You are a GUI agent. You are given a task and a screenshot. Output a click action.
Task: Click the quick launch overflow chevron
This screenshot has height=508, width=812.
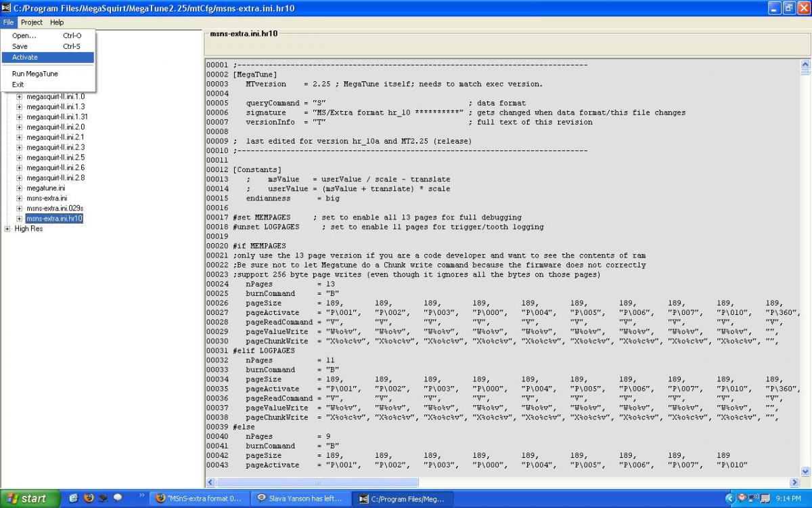point(141,496)
